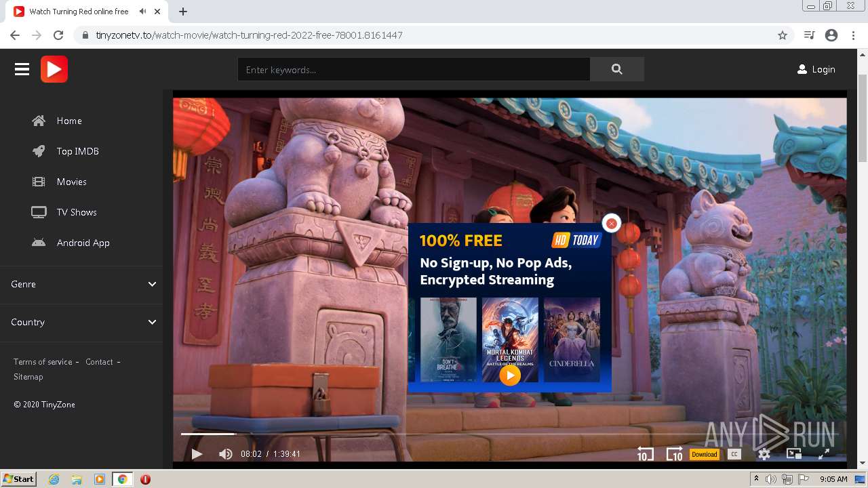
Task: Click the Login user icon
Action: tap(802, 69)
